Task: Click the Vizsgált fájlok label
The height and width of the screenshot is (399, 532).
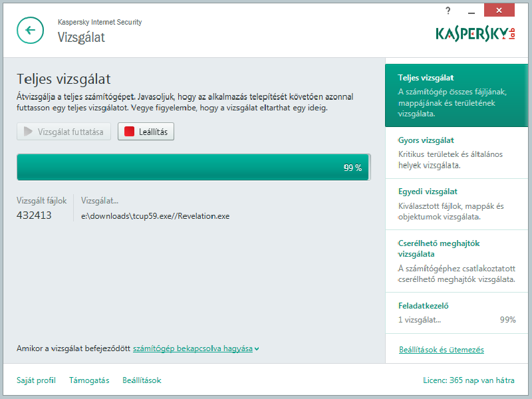Action: (x=42, y=201)
